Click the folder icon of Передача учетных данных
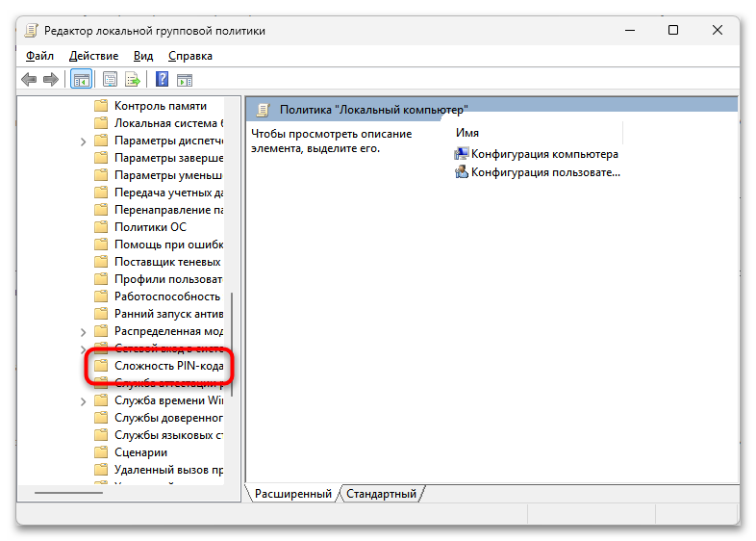Screen dimensions: 756x541 click(x=101, y=193)
